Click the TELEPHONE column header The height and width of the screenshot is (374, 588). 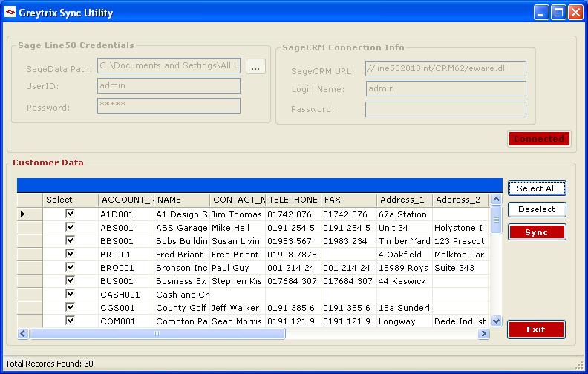[x=293, y=200]
